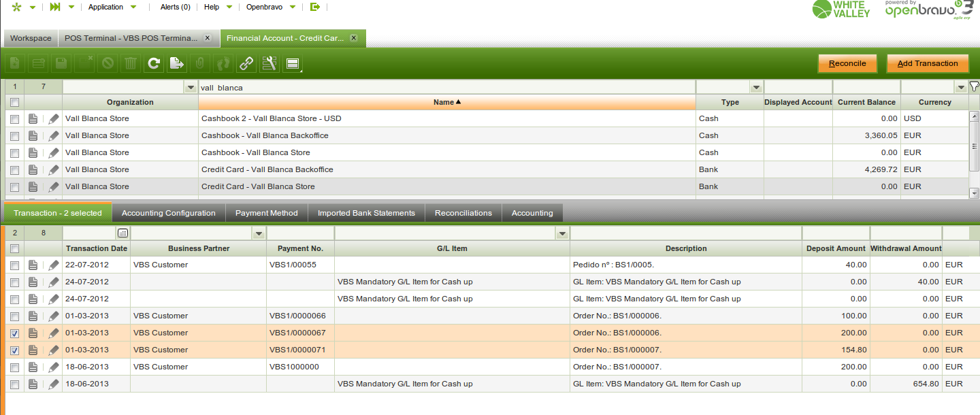
Task: Check the 654.80 withdrawal transaction row
Action: pos(14,384)
